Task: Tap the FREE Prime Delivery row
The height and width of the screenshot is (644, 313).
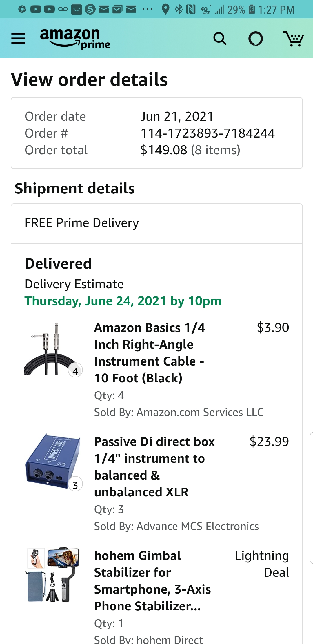Action: tap(157, 223)
